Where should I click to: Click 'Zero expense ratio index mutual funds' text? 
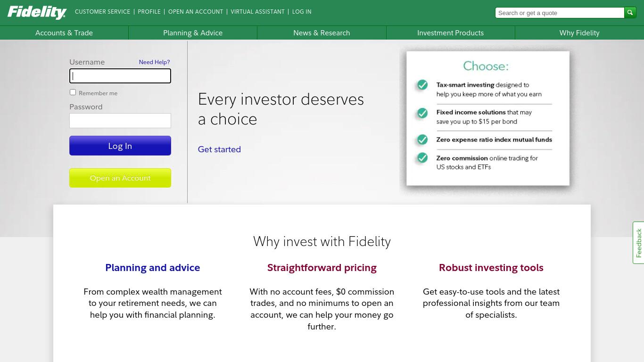tap(494, 140)
